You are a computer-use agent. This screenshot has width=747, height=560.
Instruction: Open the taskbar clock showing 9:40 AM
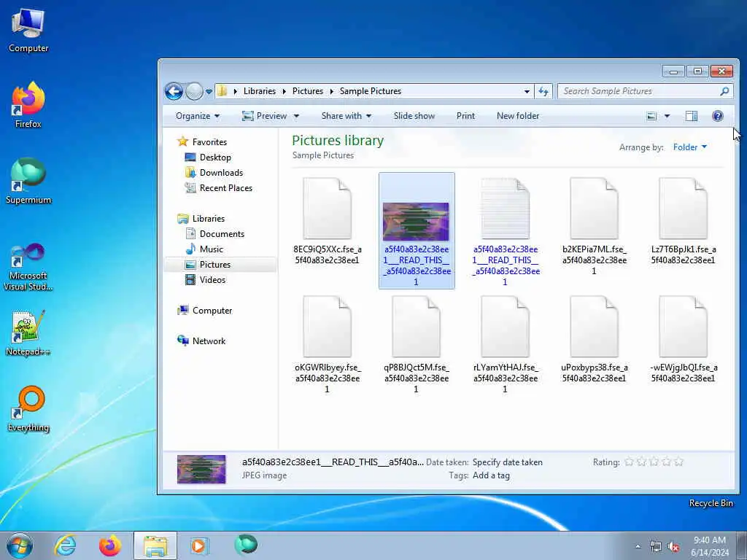(710, 546)
